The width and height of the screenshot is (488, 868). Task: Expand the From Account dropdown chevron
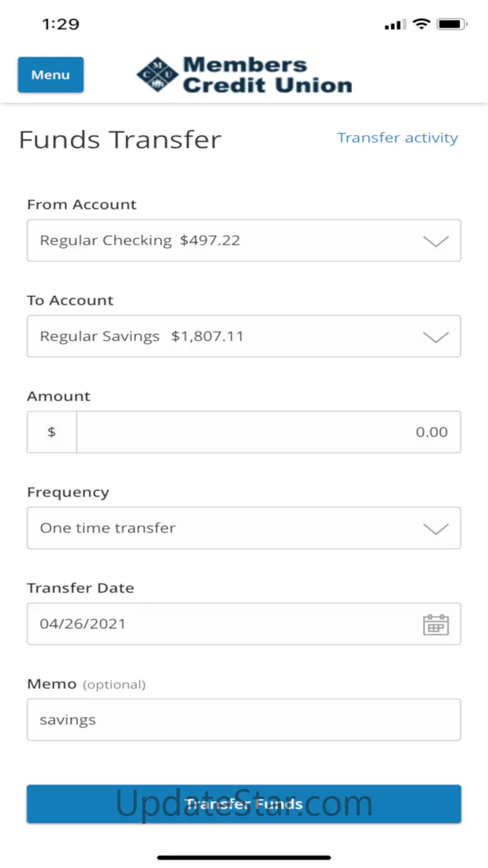pyautogui.click(x=435, y=241)
